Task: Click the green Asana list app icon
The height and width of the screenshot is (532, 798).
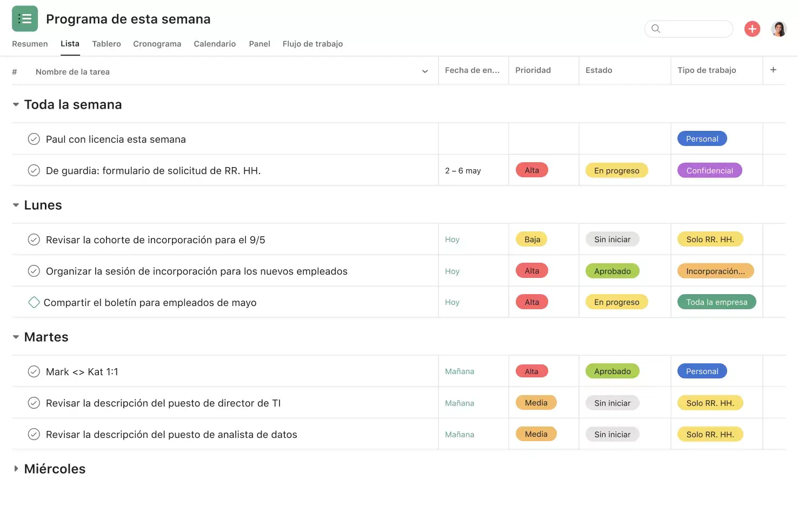Action: (25, 18)
